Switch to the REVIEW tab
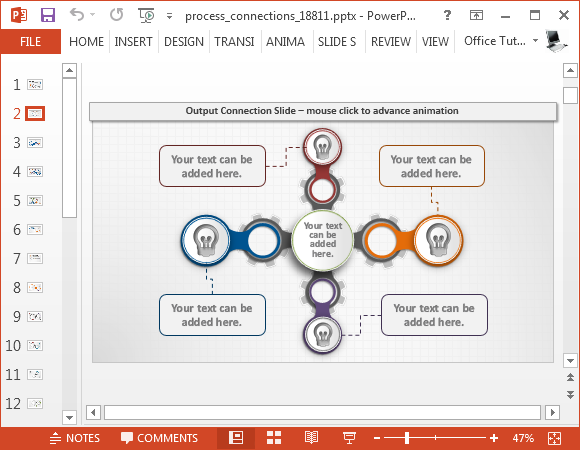 391,41
